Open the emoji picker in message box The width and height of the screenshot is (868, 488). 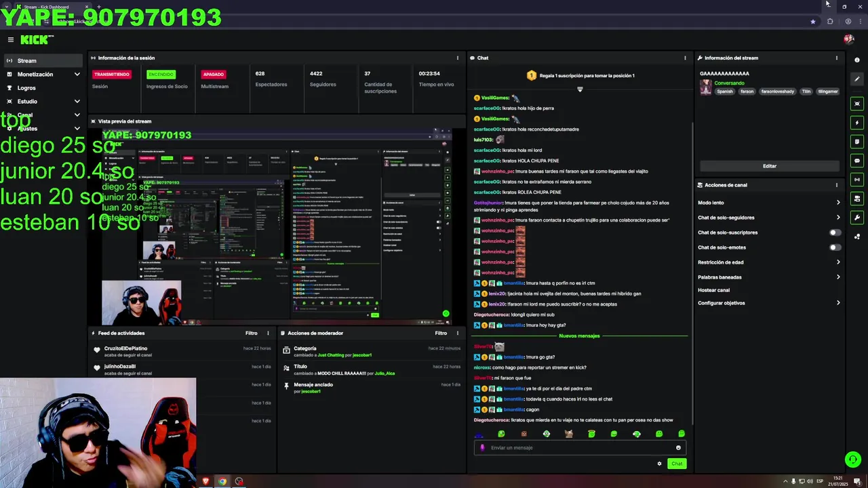pos(678,447)
